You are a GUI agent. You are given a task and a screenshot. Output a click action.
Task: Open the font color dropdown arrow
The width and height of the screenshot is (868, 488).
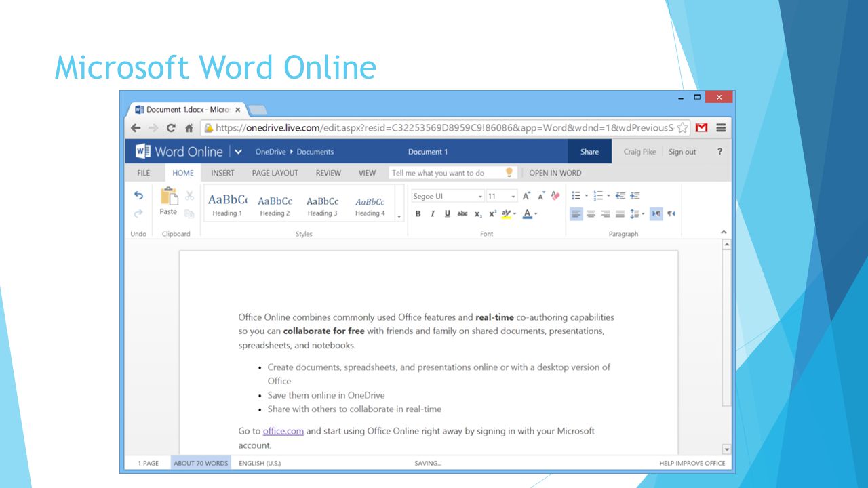pyautogui.click(x=536, y=214)
